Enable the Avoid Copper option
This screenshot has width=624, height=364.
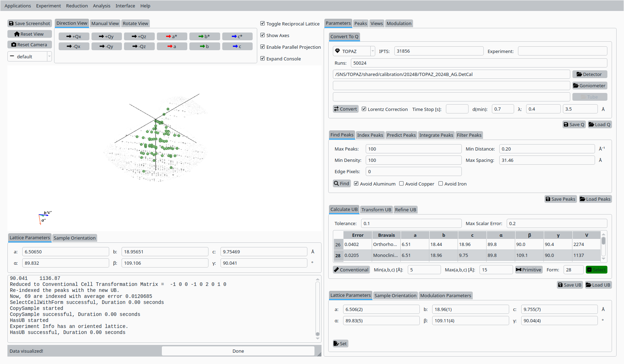[x=401, y=184]
